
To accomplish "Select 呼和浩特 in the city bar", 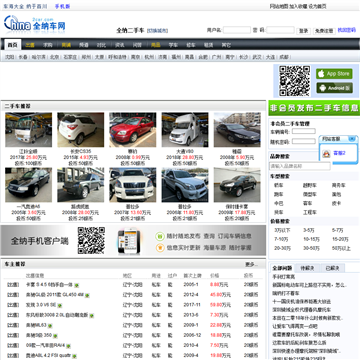I will pos(117,57).
